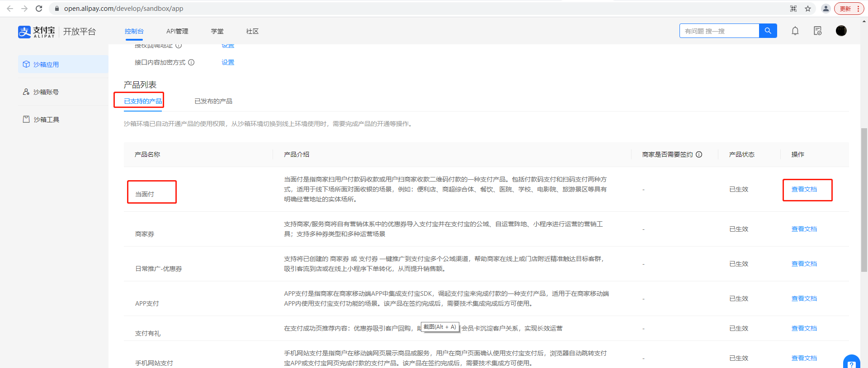
Task: Click the info icon beside 商家是否需要签约
Action: [x=699, y=154]
